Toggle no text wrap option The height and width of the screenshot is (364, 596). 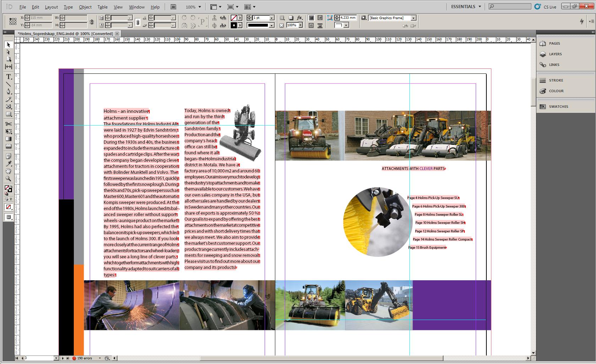click(x=311, y=18)
